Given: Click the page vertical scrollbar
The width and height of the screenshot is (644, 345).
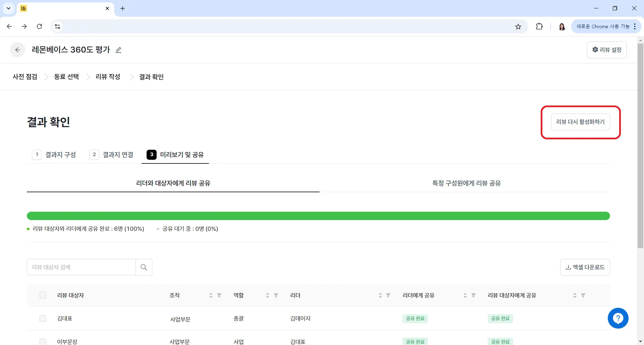Looking at the screenshot, I should (x=640, y=146).
